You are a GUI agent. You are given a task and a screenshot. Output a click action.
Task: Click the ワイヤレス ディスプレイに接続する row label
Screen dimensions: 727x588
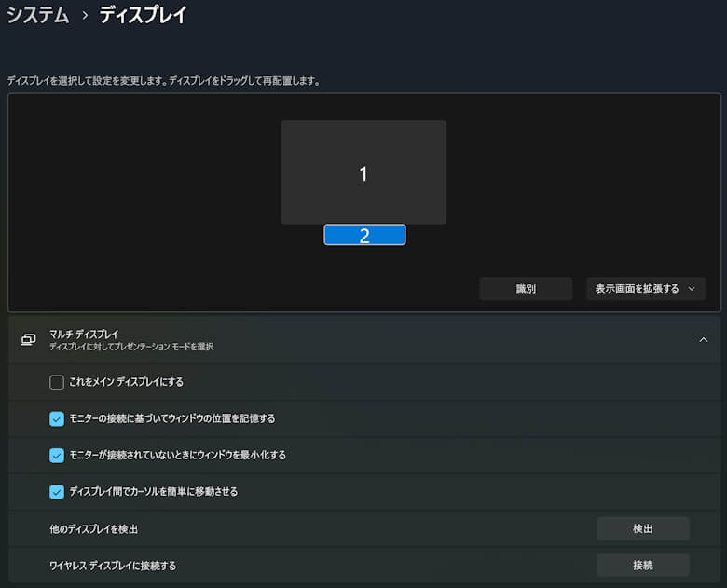(113, 566)
